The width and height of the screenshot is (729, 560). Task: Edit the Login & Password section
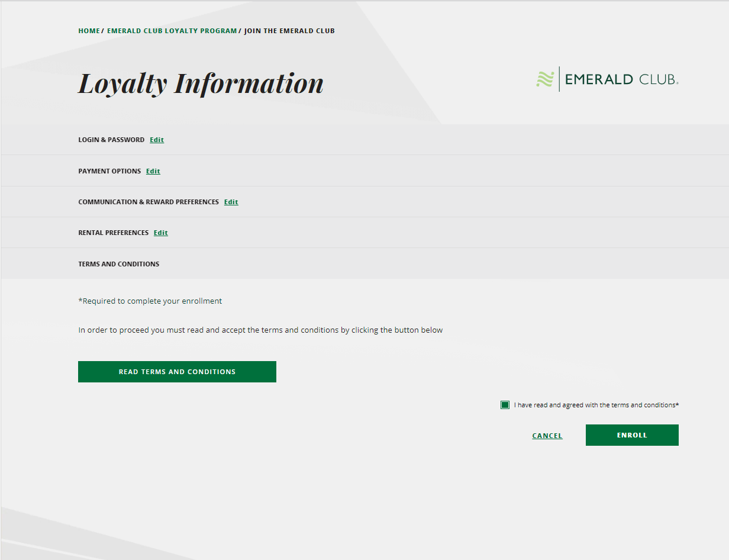[x=157, y=140]
